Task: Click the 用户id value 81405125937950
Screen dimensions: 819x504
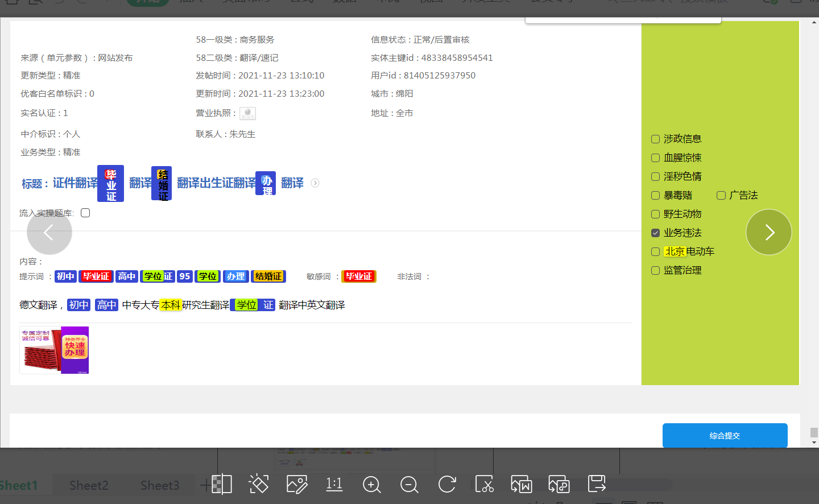Action: (440, 76)
